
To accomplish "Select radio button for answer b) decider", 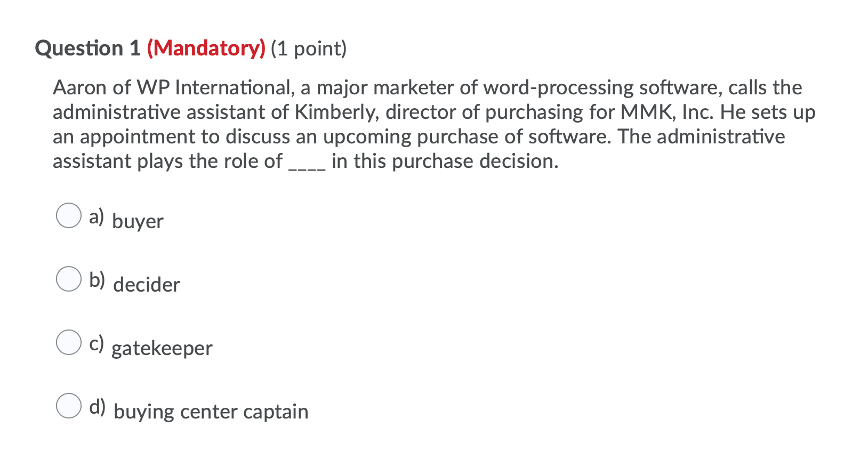I will point(68,278).
